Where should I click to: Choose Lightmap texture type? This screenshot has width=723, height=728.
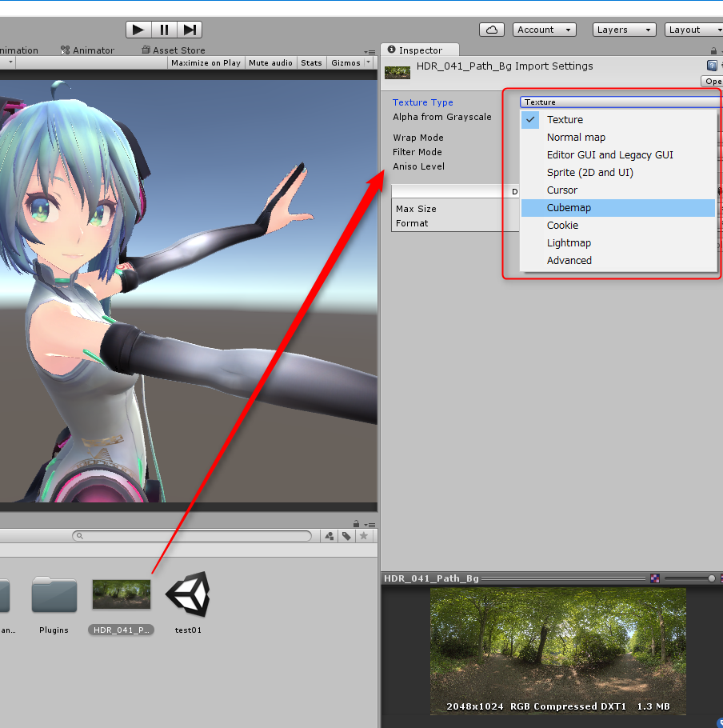click(x=618, y=243)
